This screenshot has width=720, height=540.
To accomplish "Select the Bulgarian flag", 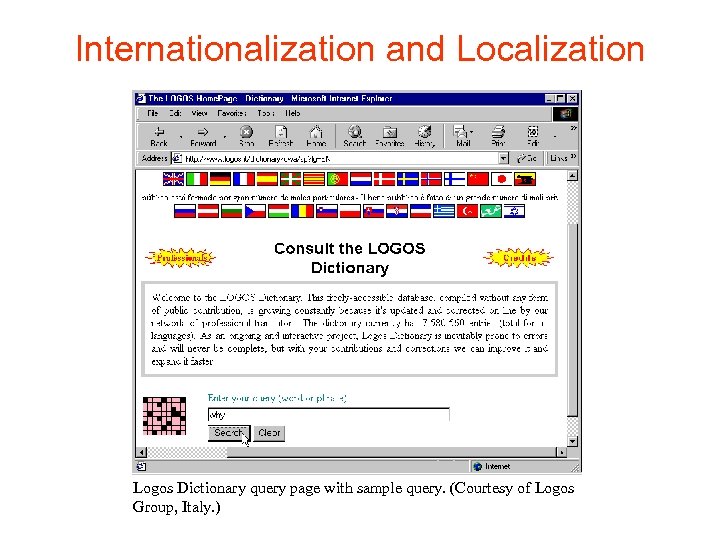I will (232, 211).
